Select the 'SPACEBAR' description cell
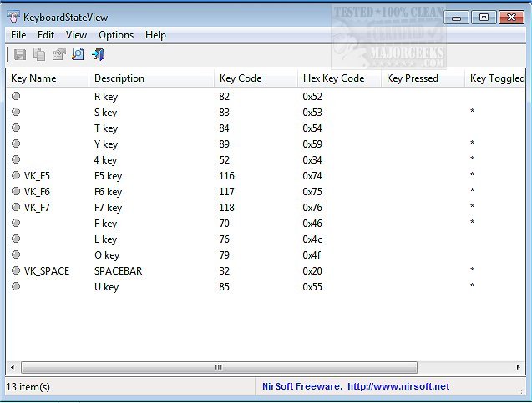532x403 pixels. 118,271
